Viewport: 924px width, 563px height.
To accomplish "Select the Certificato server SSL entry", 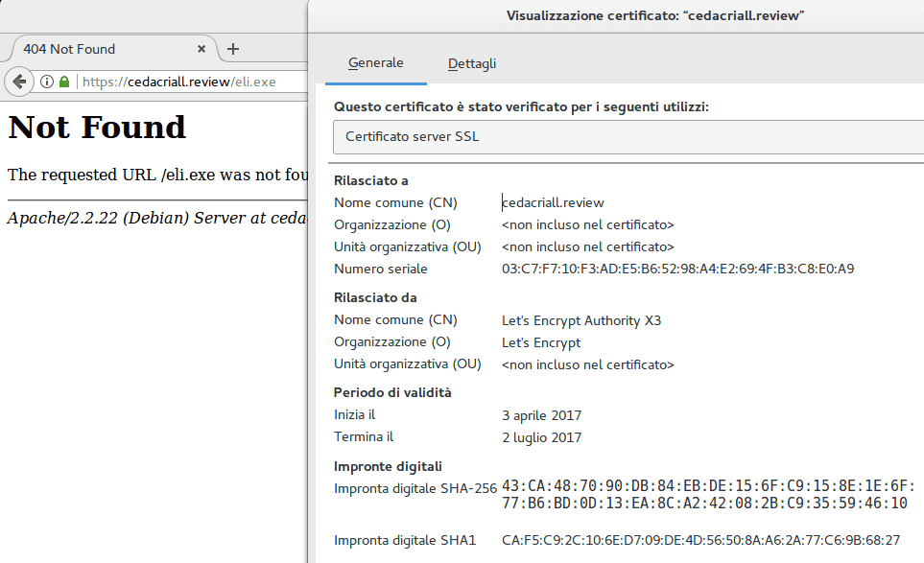I will pos(624,136).
